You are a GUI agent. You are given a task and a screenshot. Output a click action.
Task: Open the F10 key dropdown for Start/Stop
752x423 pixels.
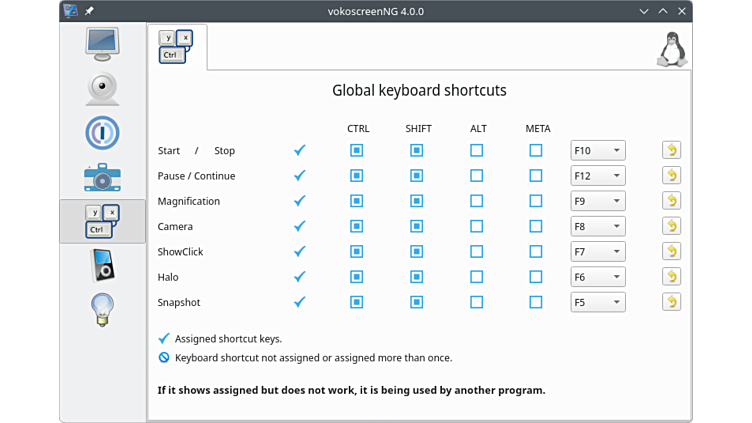point(598,151)
